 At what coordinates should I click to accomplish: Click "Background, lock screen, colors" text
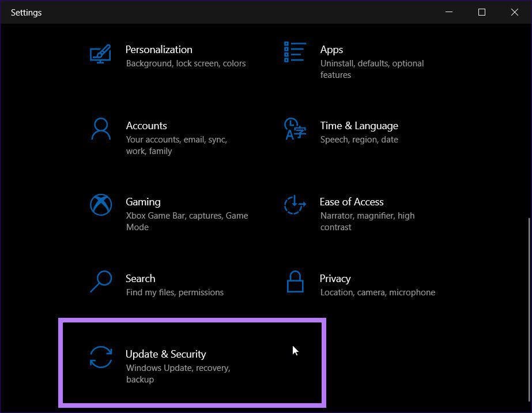click(x=186, y=63)
